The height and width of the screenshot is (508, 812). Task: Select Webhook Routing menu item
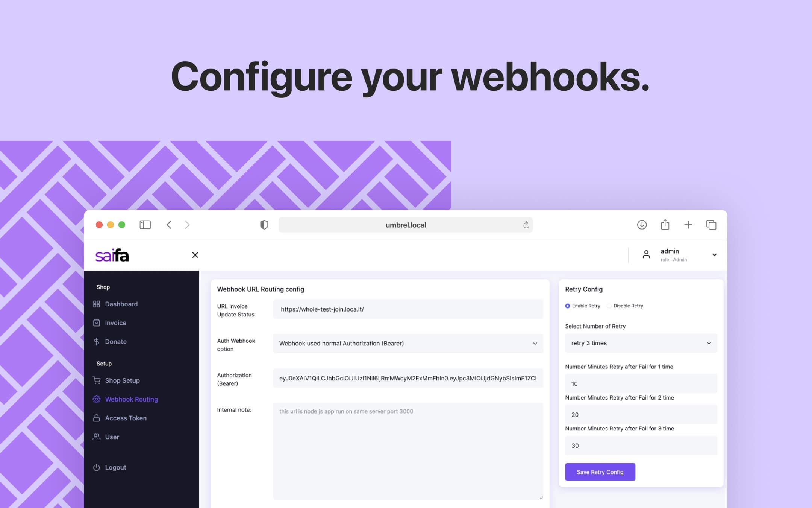coord(131,399)
